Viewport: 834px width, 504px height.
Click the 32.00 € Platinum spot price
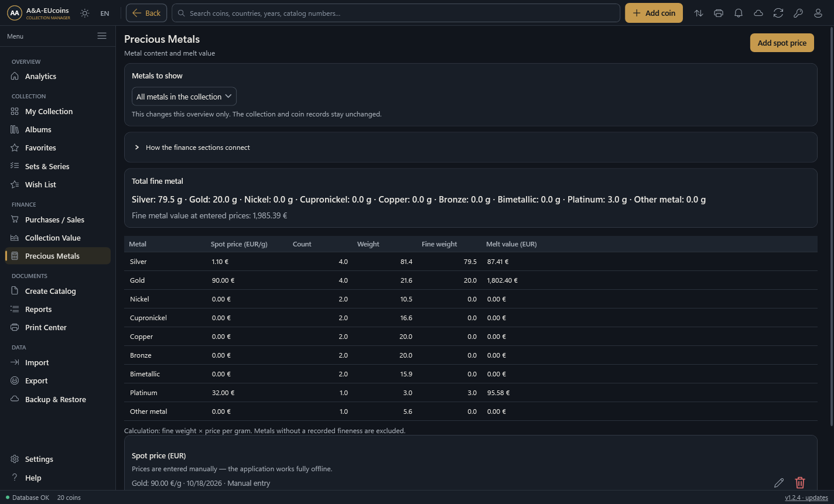(223, 393)
